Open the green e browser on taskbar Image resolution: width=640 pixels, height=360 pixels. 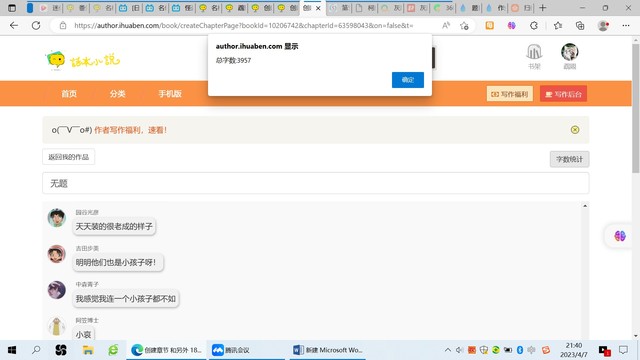click(x=113, y=350)
